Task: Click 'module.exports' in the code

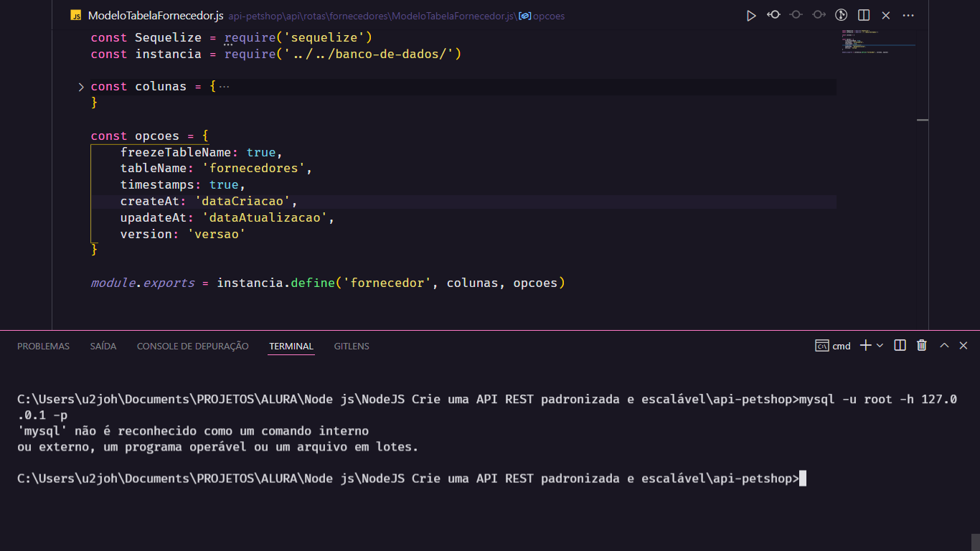Action: (143, 283)
